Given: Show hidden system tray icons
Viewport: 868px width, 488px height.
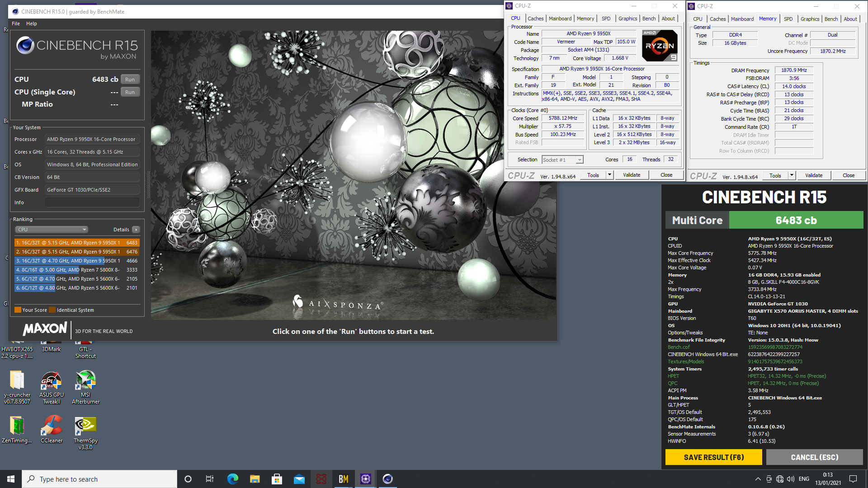Looking at the screenshot, I should [x=758, y=479].
